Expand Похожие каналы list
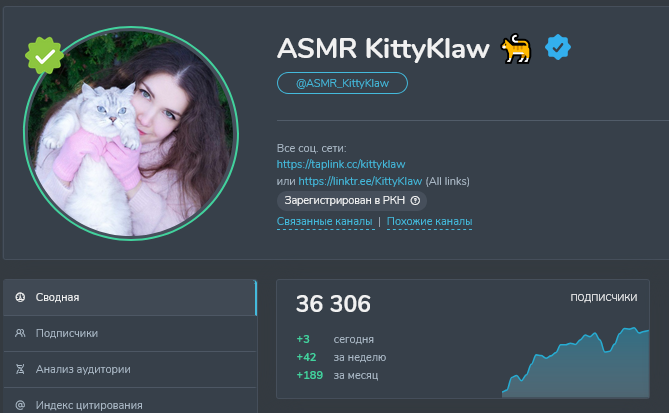The image size is (669, 413). click(x=429, y=221)
